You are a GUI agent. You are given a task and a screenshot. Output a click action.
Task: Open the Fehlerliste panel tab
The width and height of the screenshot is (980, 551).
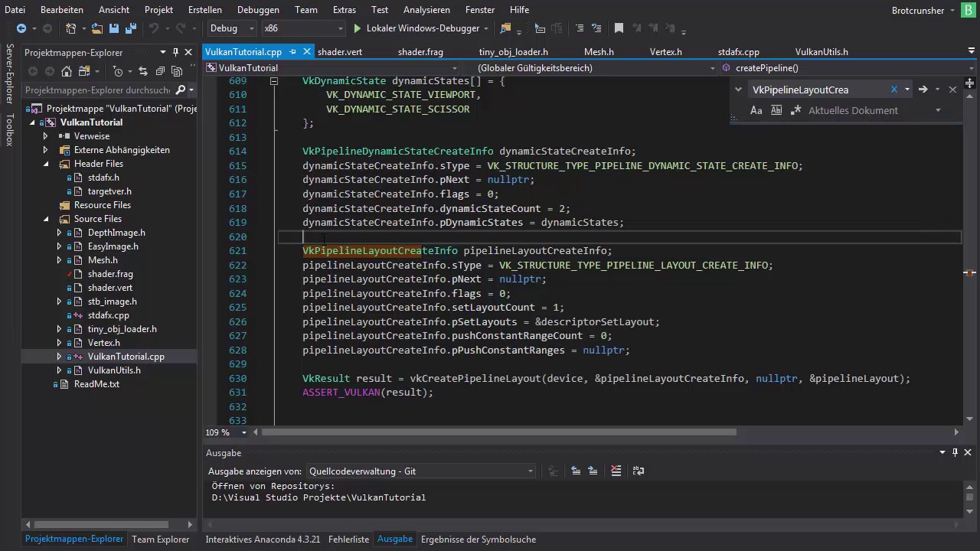click(x=348, y=540)
